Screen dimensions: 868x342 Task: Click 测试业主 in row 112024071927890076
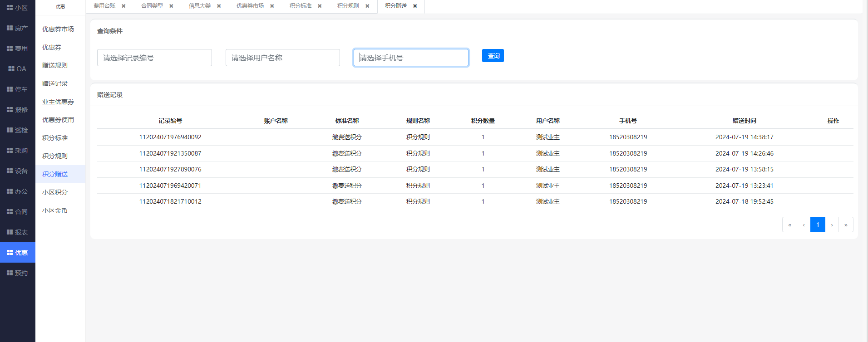(547, 169)
